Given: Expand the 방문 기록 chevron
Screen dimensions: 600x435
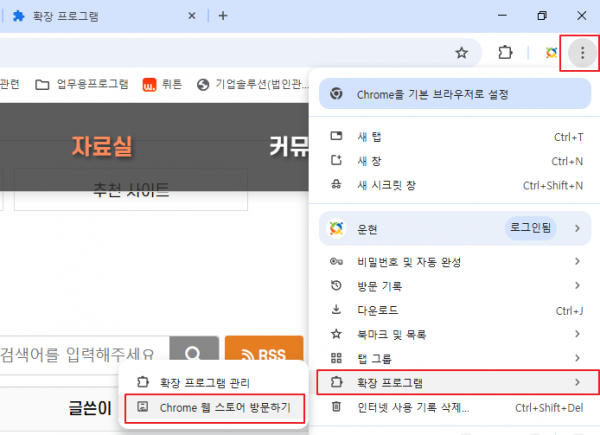Looking at the screenshot, I should coord(577,285).
